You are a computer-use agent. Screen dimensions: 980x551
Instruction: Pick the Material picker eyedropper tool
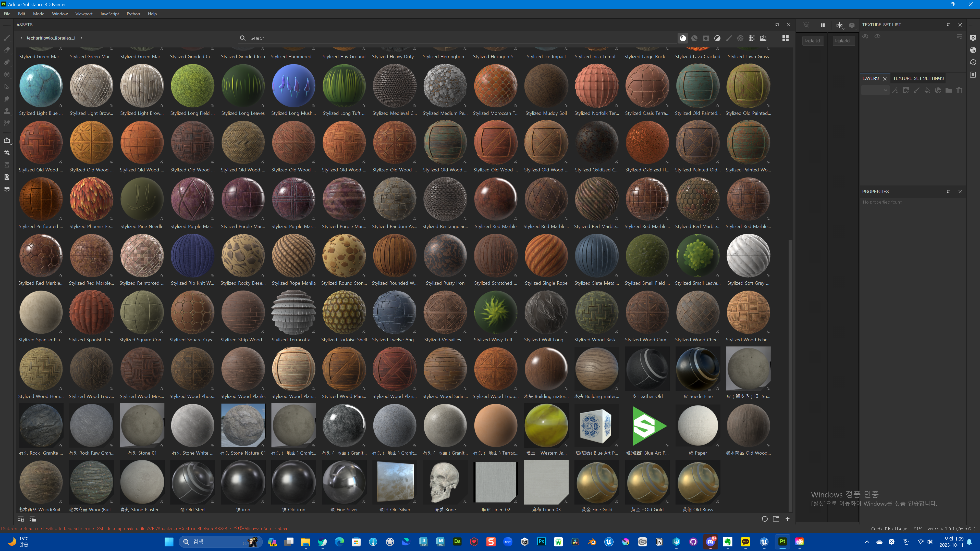7,123
